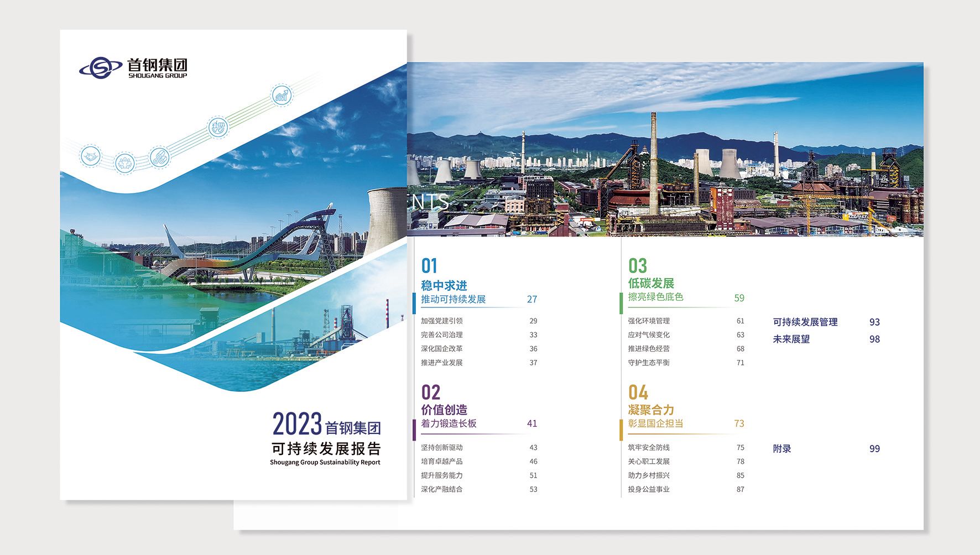Click page number 46

click(533, 461)
